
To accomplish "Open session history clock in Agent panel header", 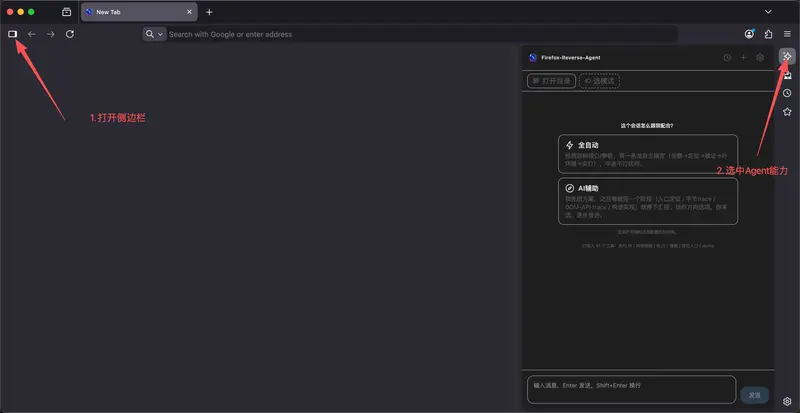I will [x=727, y=58].
